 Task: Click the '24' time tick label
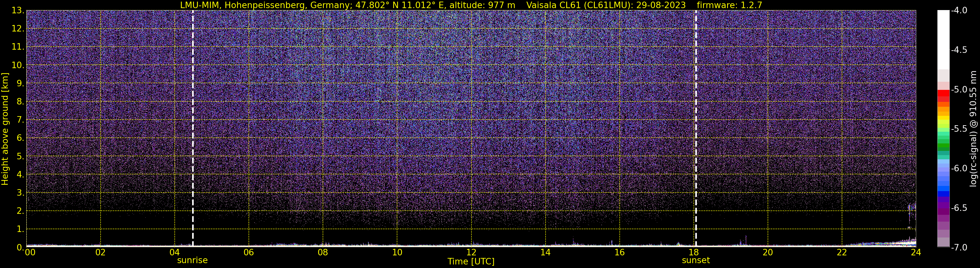point(916,252)
